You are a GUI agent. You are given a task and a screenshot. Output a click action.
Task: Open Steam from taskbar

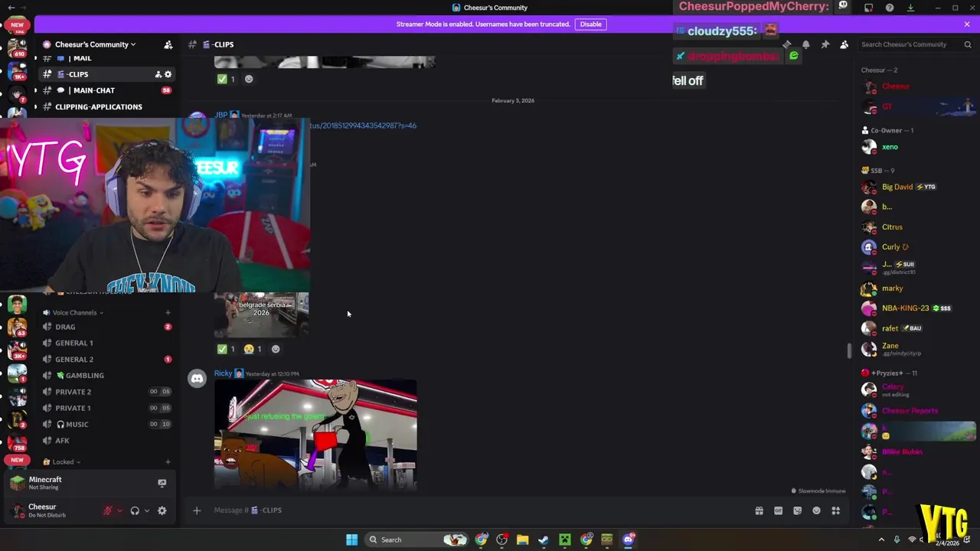pyautogui.click(x=543, y=540)
